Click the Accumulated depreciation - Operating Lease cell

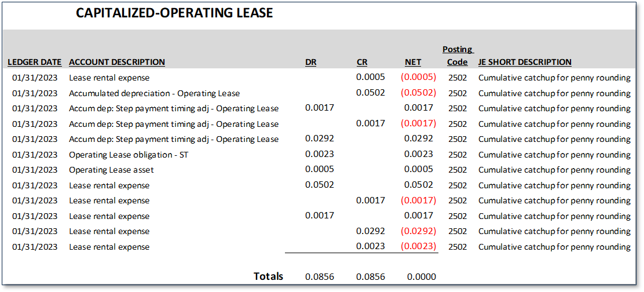(154, 93)
